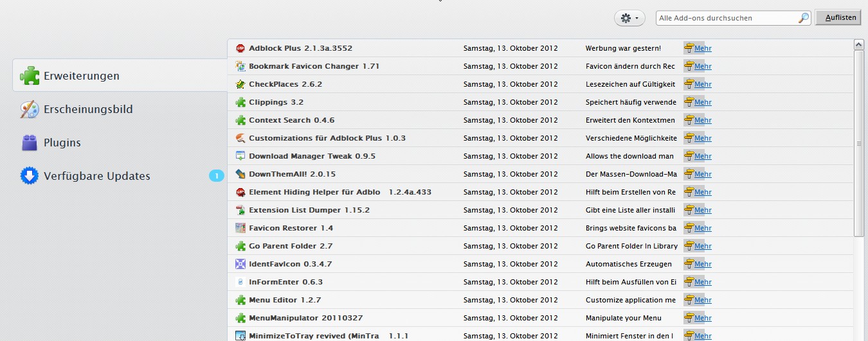Viewport: 868px width, 341px height.
Task: Click the update count badge
Action: click(x=217, y=176)
